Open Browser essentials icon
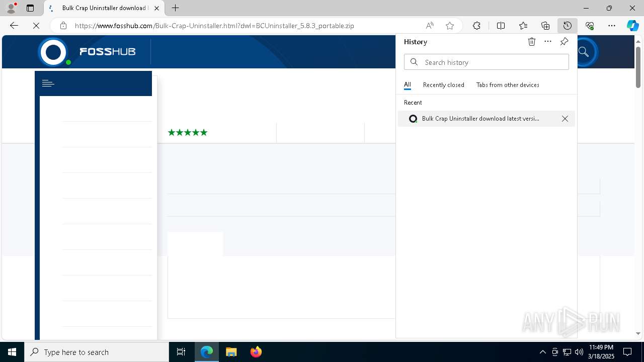Image resolution: width=644 pixels, height=362 pixels. pos(590,26)
